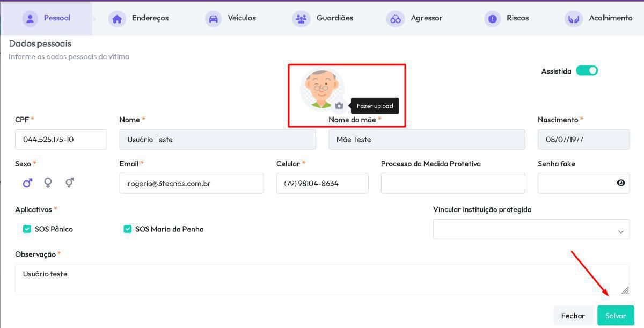The width and height of the screenshot is (644, 328).
Task: Select the male sex symbol
Action: point(27,183)
